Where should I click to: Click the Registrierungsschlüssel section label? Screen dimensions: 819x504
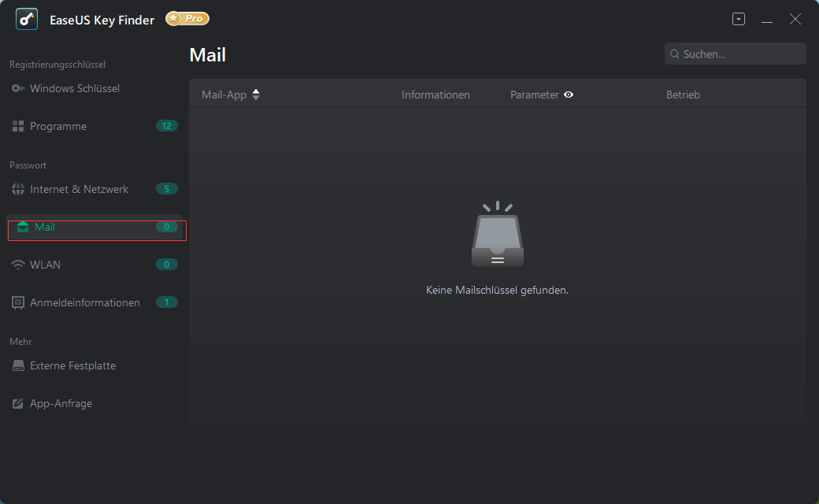coord(57,65)
